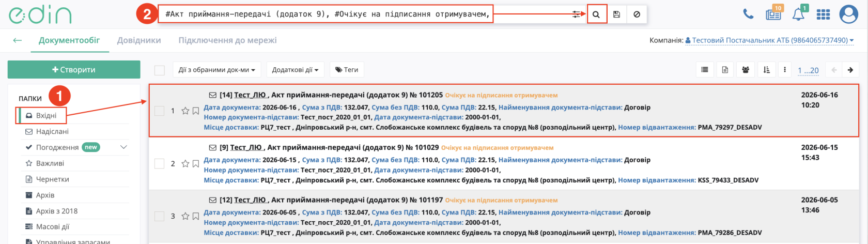The width and height of the screenshot is (868, 244).
Task: Open document Акт приймання-передачі № 101197
Action: [x=357, y=200]
